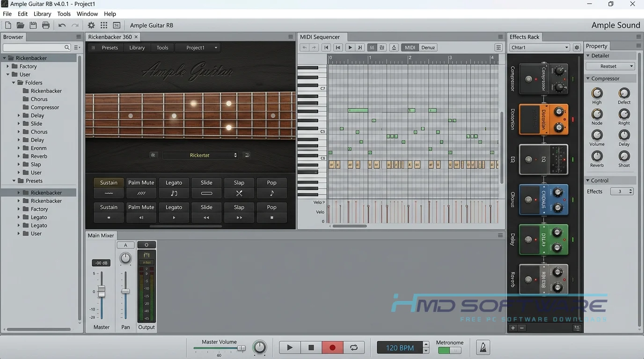This screenshot has width=644, height=359.
Task: Click the New file icon in toolbar
Action: (7, 25)
